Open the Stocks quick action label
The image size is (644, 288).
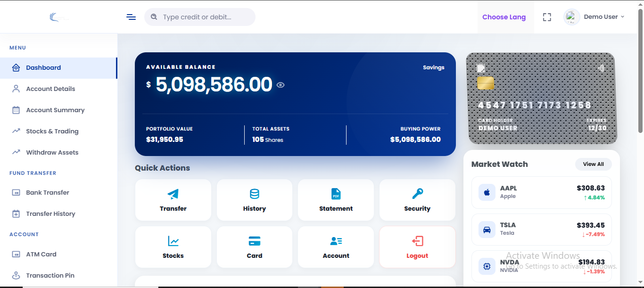[x=173, y=255]
